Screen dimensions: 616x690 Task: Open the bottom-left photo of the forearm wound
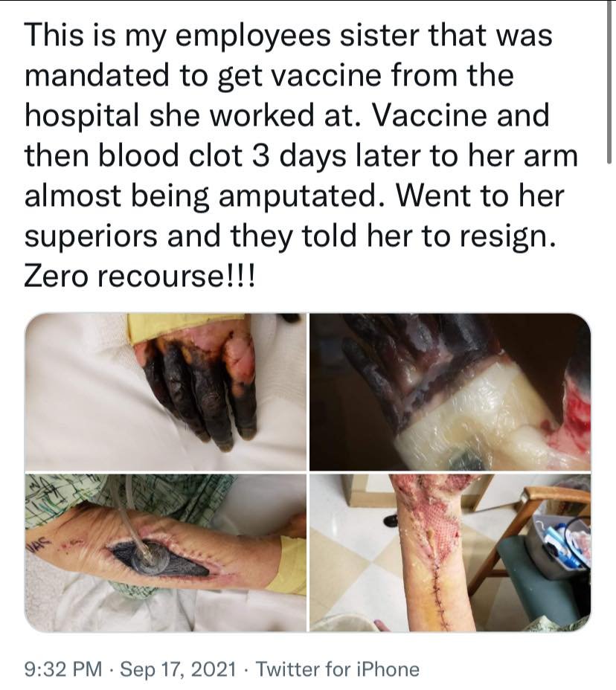pyautogui.click(x=166, y=552)
